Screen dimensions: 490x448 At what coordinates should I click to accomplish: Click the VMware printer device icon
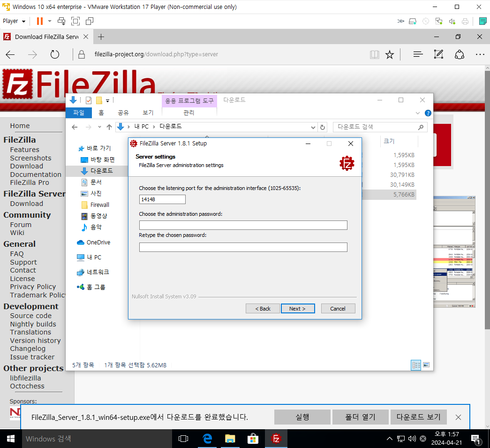point(465,21)
